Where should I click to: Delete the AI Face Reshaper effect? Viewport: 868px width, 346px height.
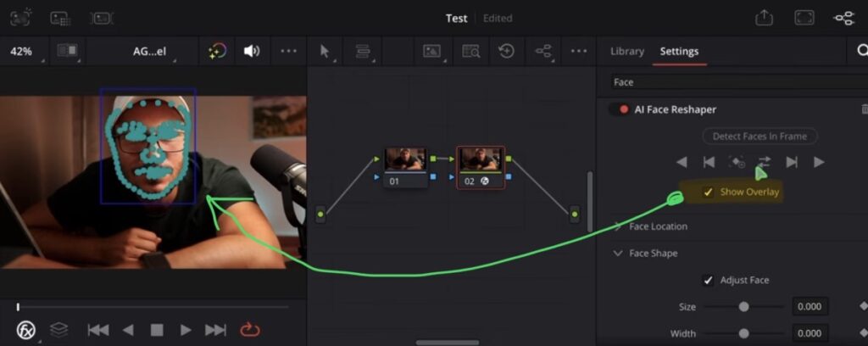tap(864, 109)
